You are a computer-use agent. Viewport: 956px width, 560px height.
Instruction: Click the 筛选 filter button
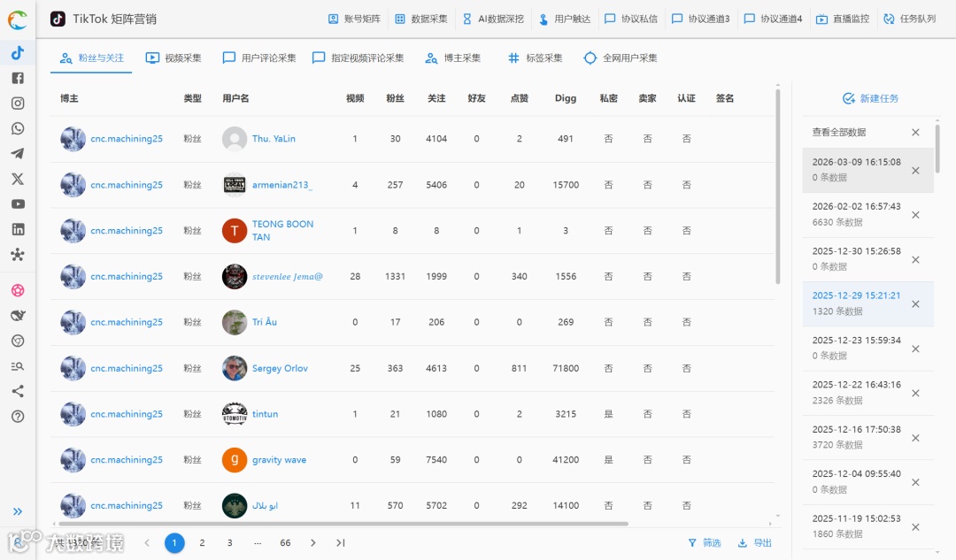(x=705, y=542)
